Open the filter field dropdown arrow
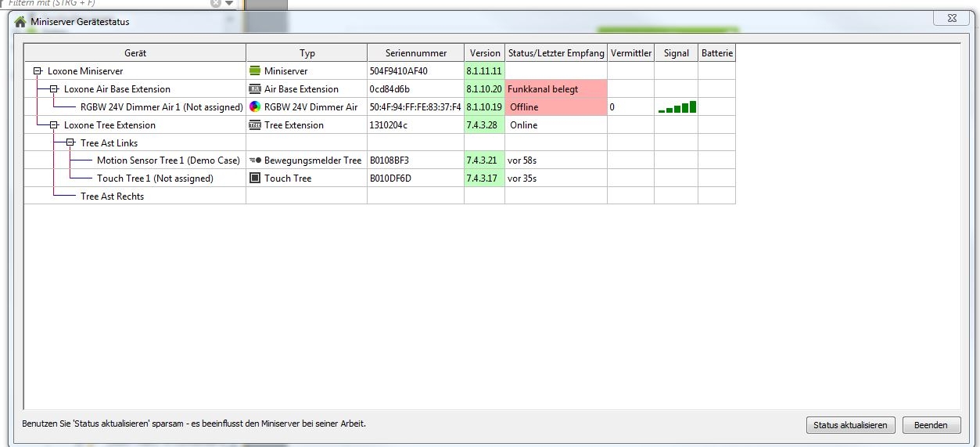The image size is (980, 447). point(229,3)
